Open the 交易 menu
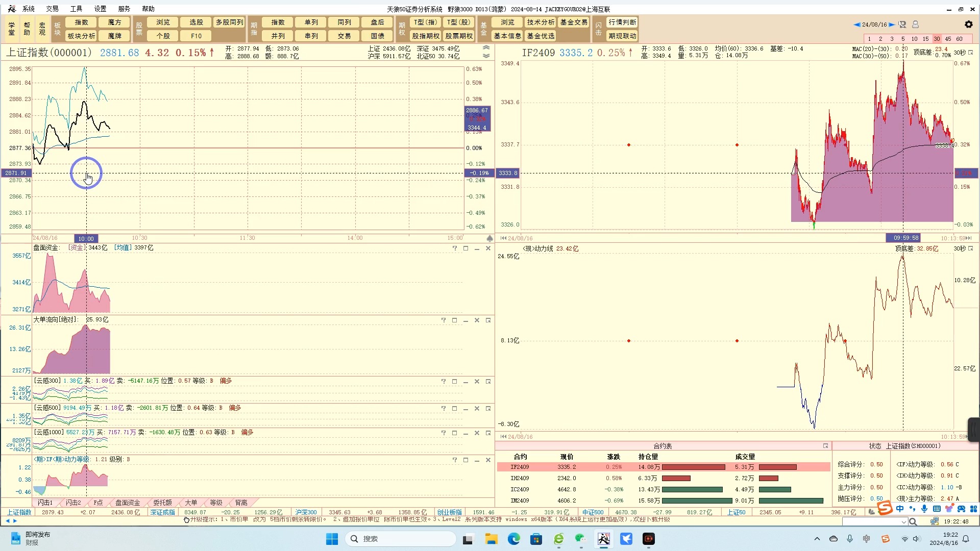Image resolution: width=980 pixels, height=551 pixels. 52,9
